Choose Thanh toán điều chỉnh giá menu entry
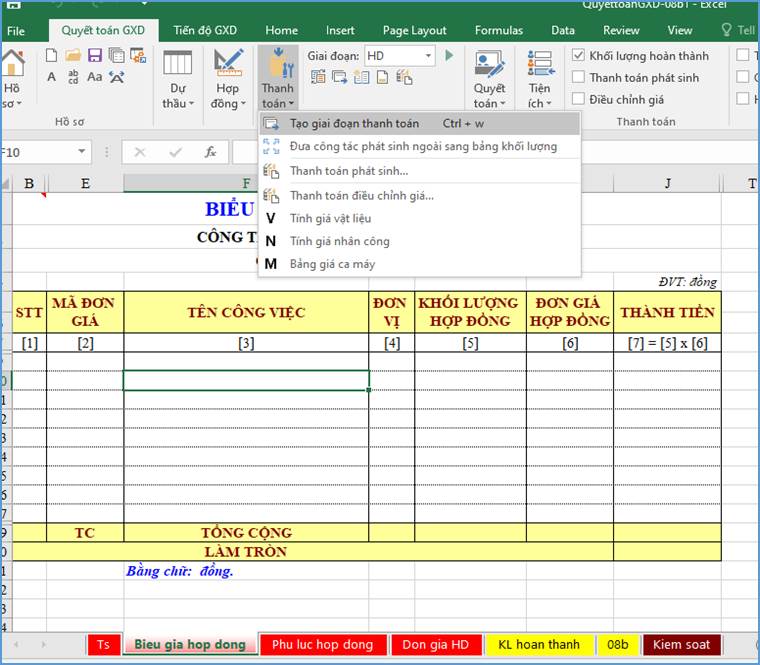 pyautogui.click(x=361, y=195)
